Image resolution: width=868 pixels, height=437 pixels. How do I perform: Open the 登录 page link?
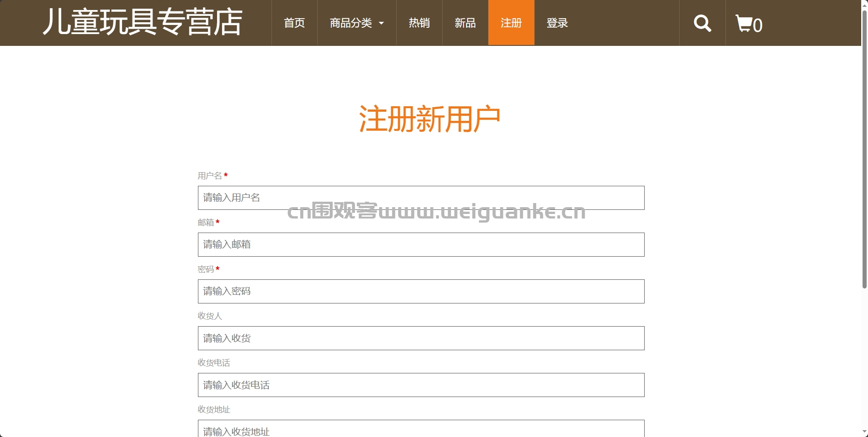click(557, 23)
